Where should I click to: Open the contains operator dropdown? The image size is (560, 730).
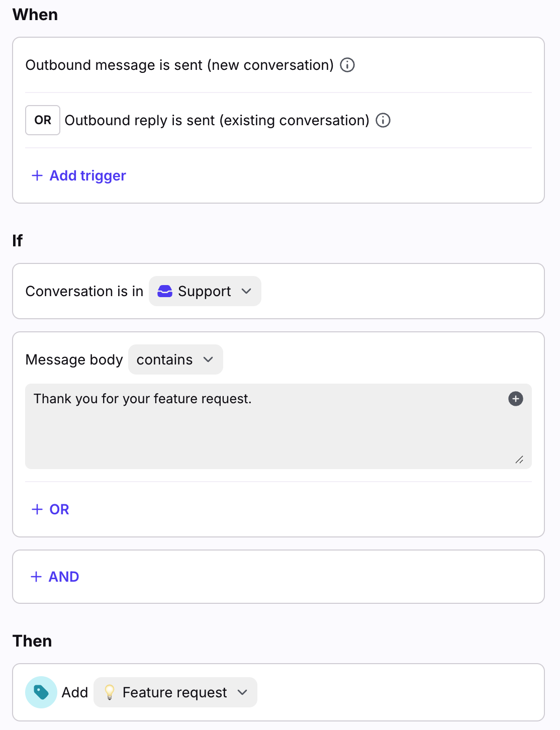click(x=175, y=359)
